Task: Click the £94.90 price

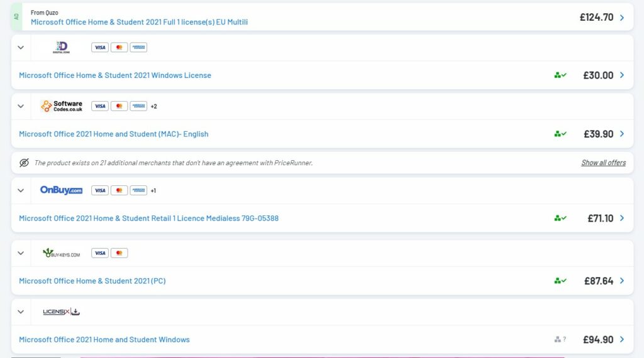Action: 599,340
